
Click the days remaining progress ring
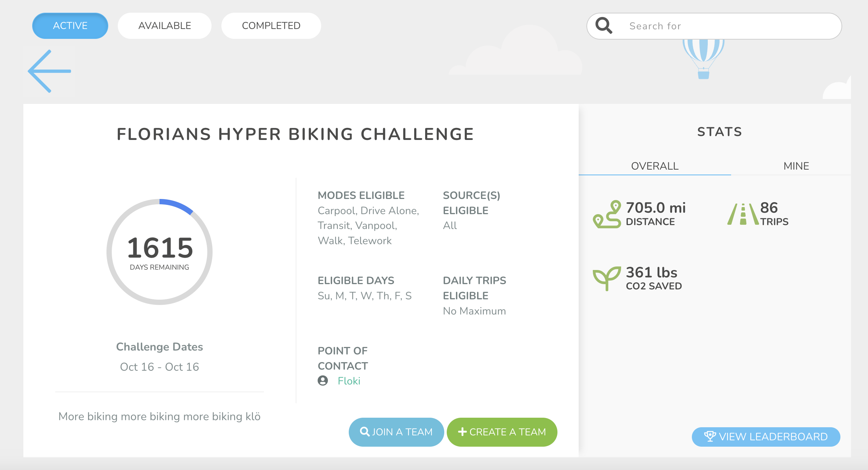click(x=160, y=252)
